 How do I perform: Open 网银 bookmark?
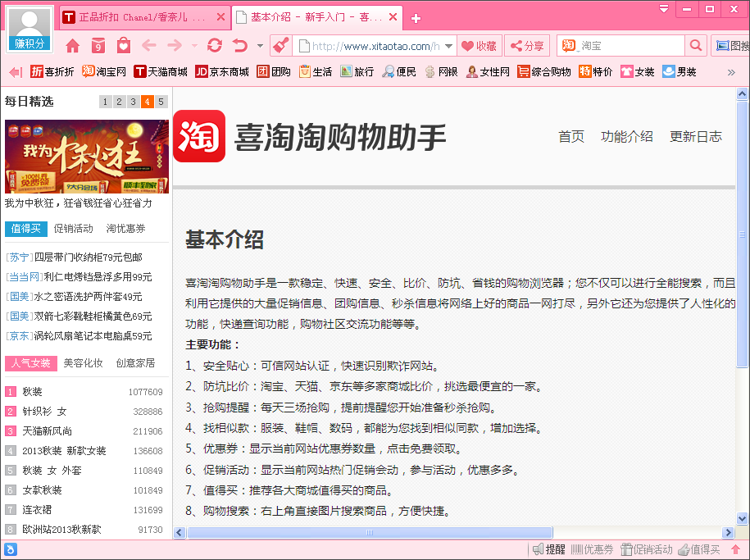[x=441, y=72]
